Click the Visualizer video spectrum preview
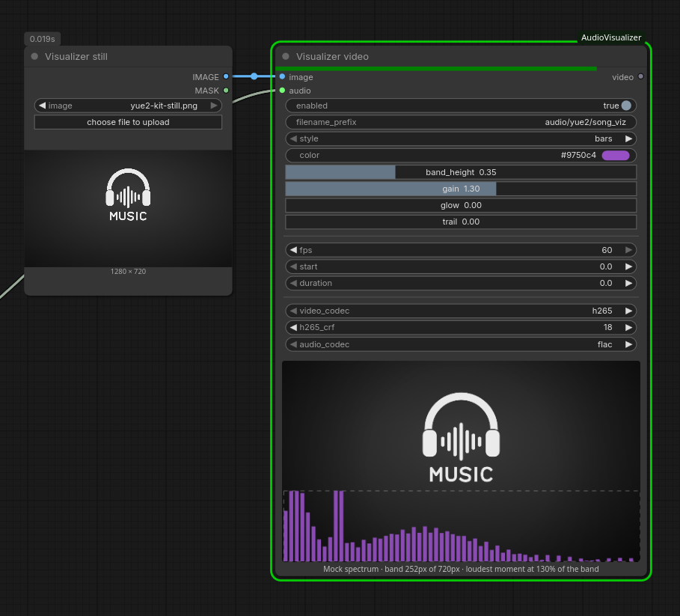The width and height of the screenshot is (680, 616). [x=461, y=462]
